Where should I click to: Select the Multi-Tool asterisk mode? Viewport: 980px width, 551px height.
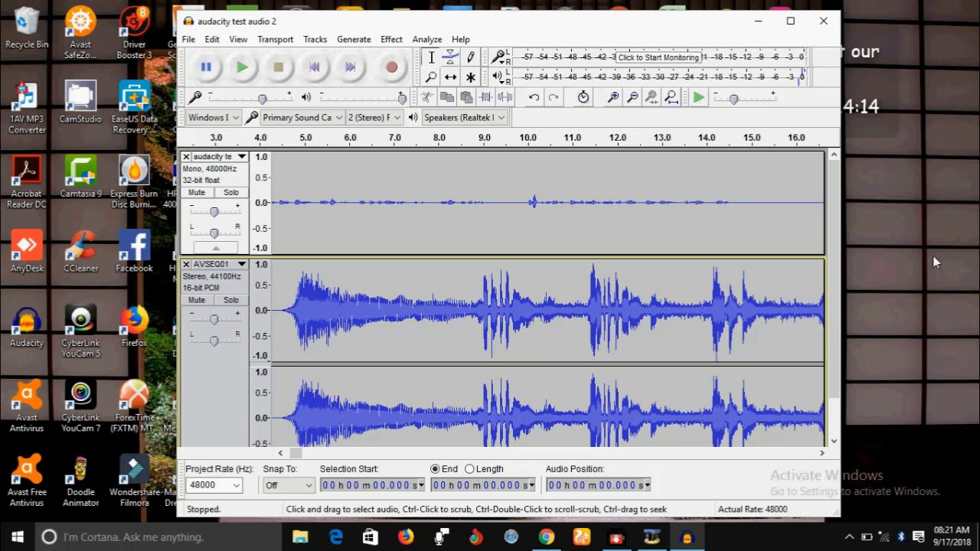470,77
